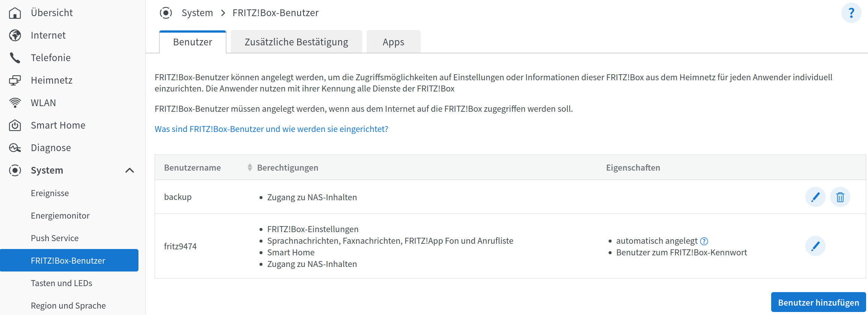
Task: Open the Internet menu entry
Action: 48,35
